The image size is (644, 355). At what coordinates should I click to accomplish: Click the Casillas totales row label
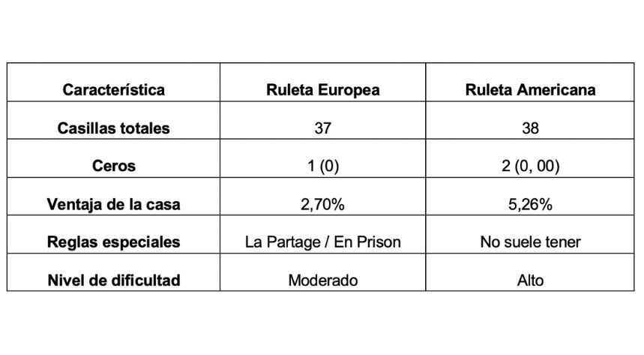tap(113, 128)
